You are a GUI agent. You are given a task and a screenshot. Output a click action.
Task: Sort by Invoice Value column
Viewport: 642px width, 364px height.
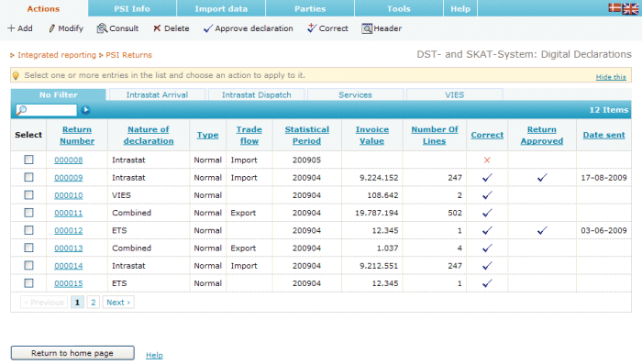pos(371,135)
